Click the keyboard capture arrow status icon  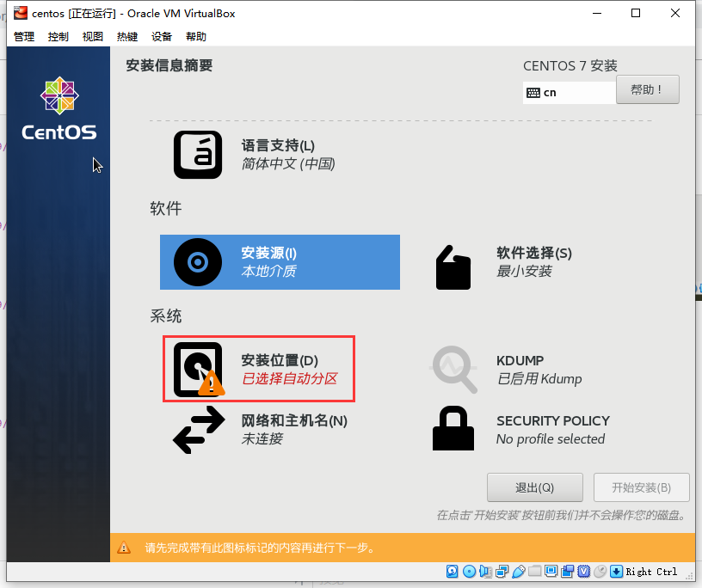[617, 572]
